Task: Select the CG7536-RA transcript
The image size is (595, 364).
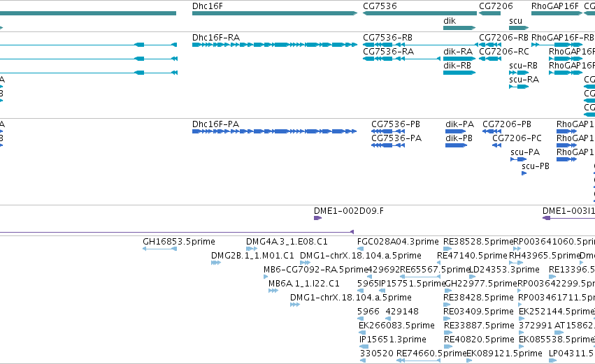Action: [401, 59]
